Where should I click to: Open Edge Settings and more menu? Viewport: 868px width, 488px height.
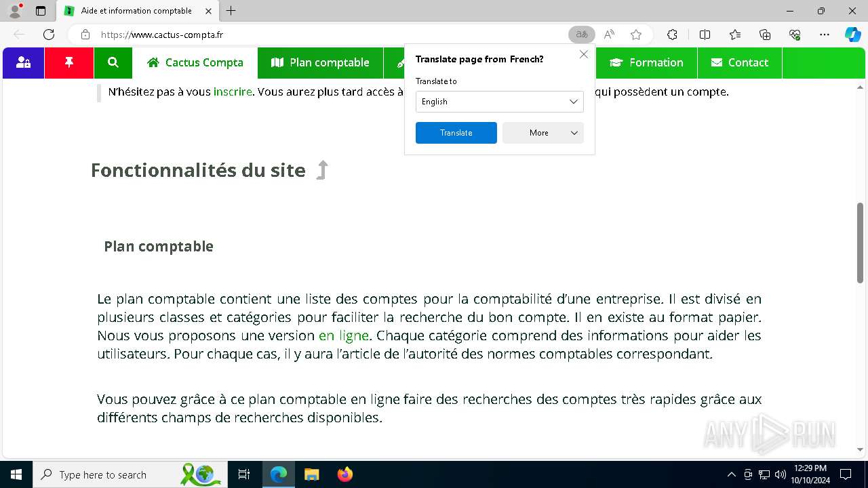click(x=825, y=35)
